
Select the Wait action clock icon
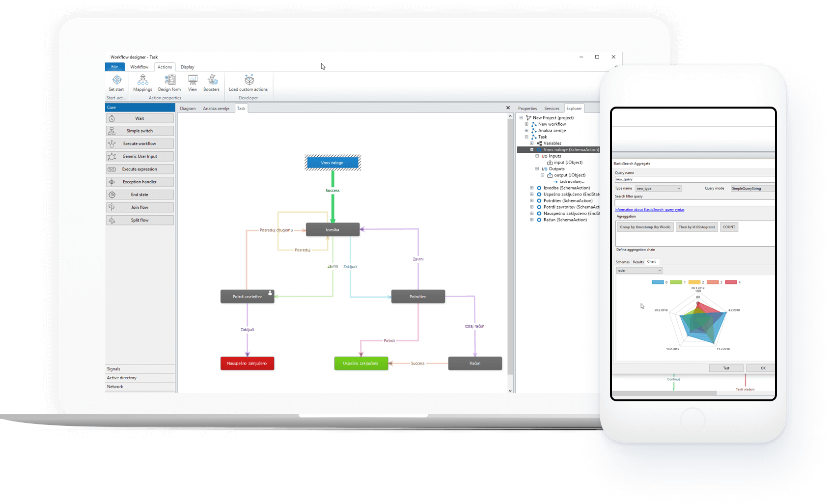point(112,118)
